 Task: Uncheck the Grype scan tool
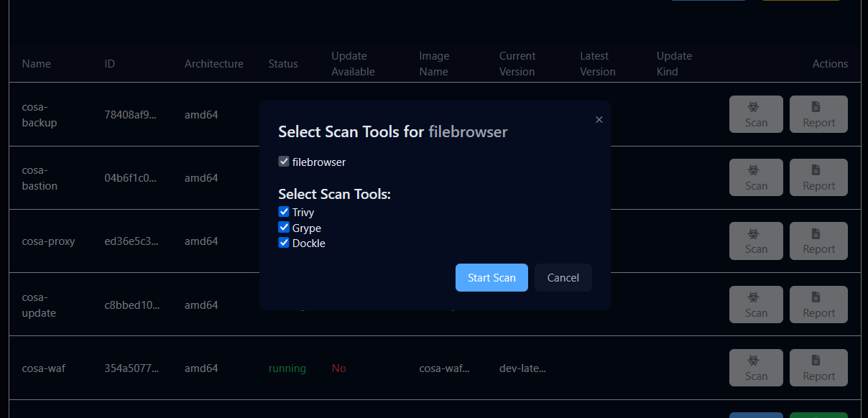tap(283, 227)
